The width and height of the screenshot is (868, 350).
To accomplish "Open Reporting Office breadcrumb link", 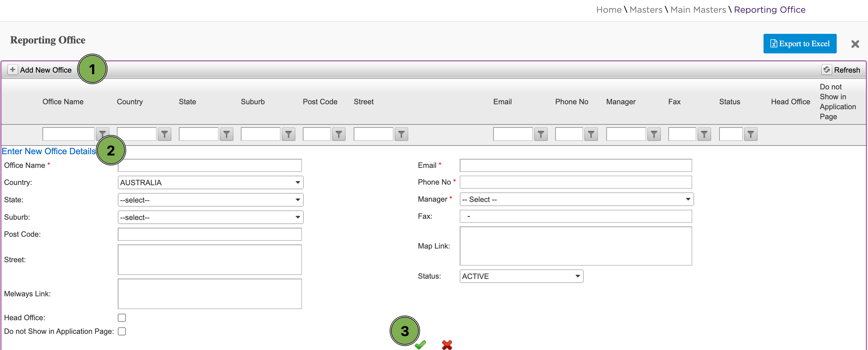I will 770,10.
